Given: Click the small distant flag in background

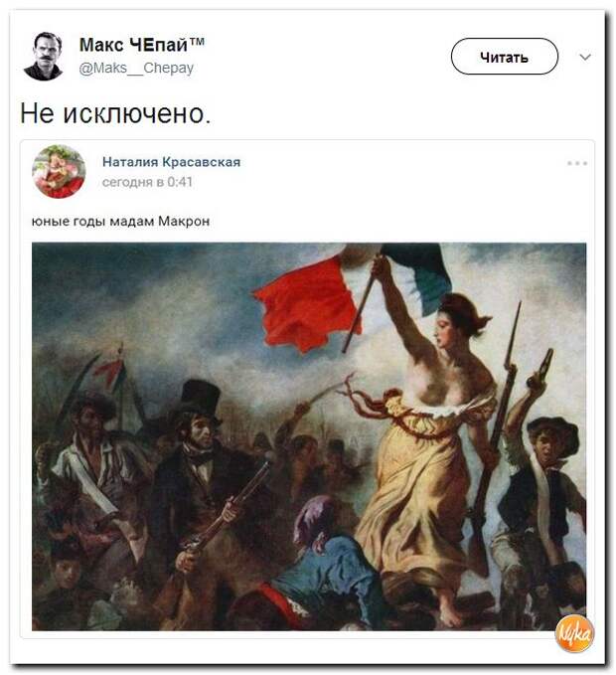Looking at the screenshot, I should pyautogui.click(x=110, y=370).
